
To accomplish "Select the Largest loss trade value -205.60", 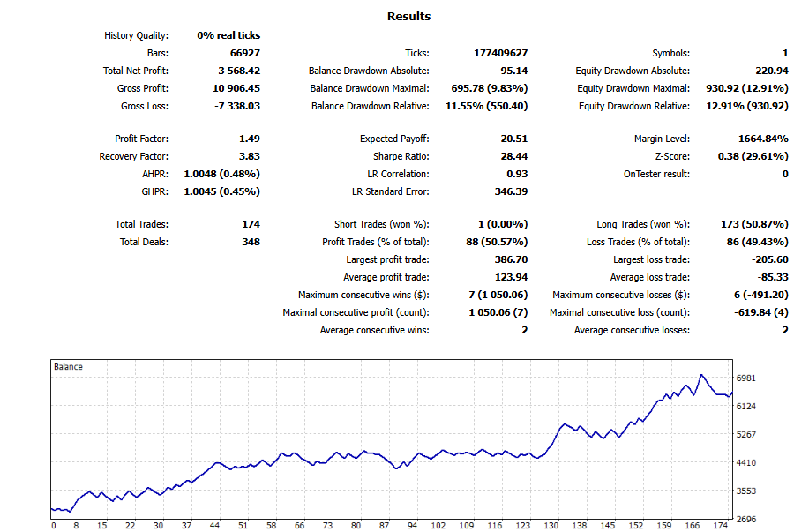I will 769,260.
